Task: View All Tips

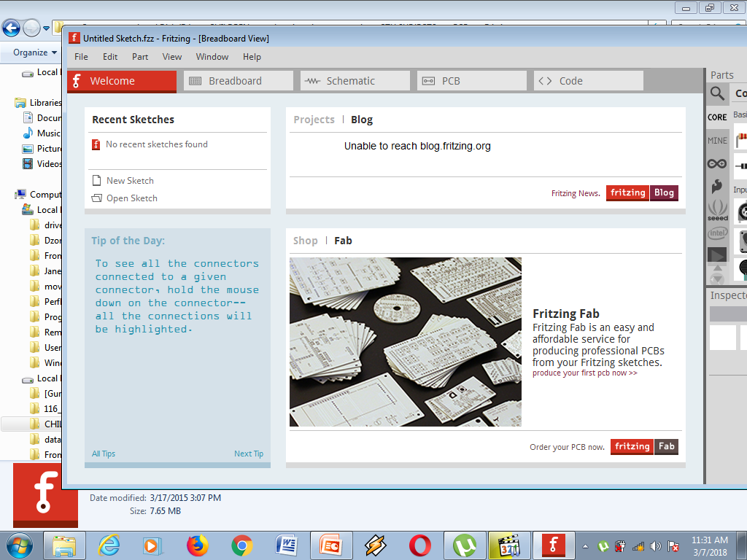Action: point(104,454)
